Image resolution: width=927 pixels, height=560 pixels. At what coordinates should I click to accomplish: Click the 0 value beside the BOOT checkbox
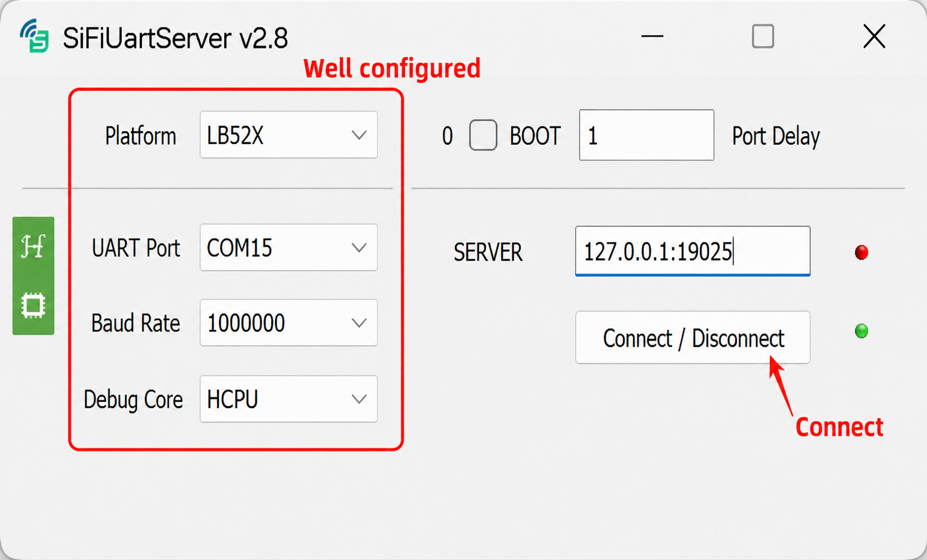click(448, 136)
